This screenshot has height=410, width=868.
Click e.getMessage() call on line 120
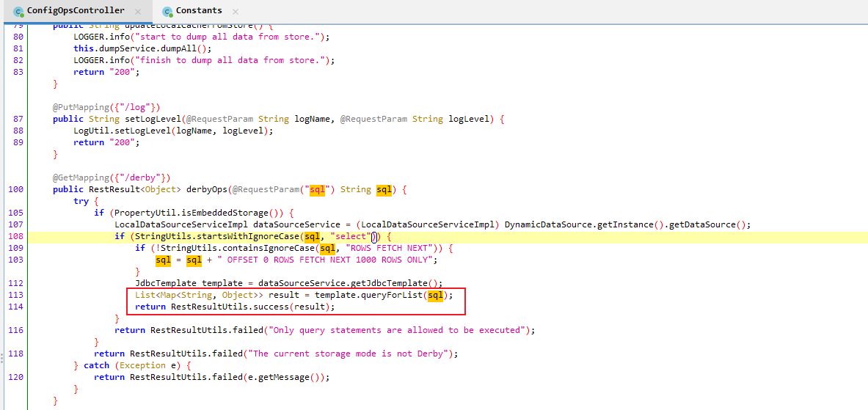(x=284, y=377)
